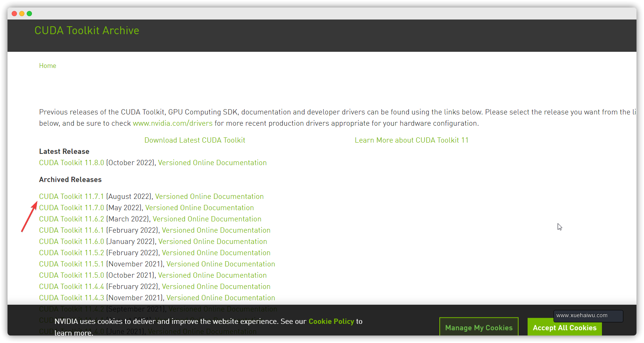
Task: Open CUDA Toolkit 11.8.0 release link
Action: pyautogui.click(x=72, y=163)
